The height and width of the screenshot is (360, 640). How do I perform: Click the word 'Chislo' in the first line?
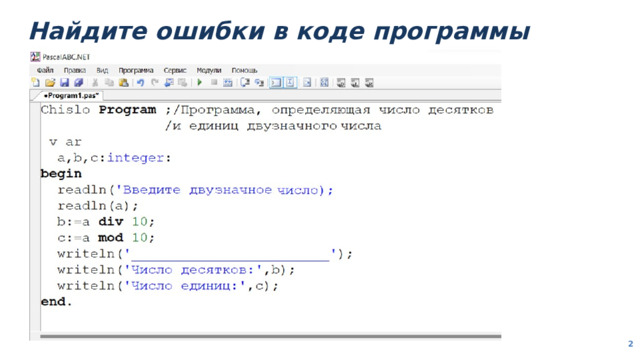(65, 110)
